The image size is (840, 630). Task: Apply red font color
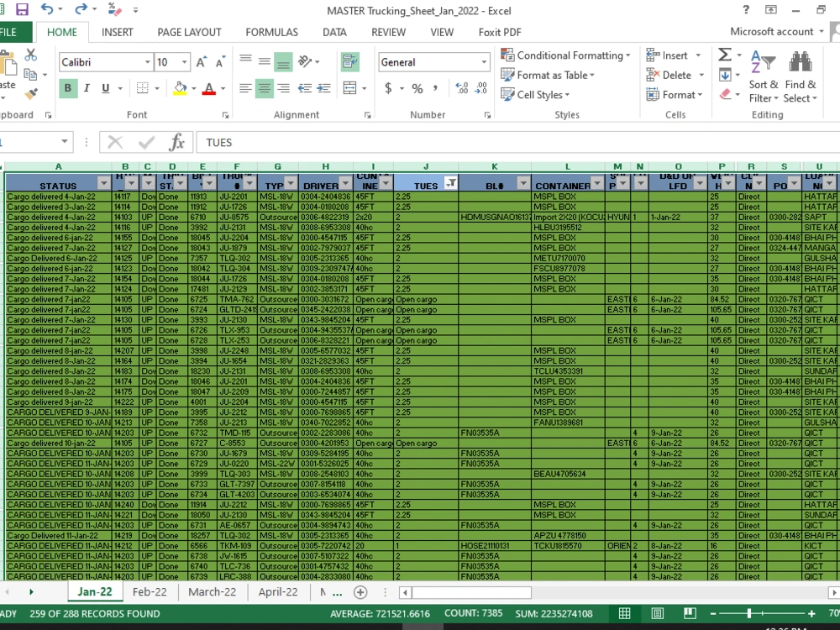(209, 88)
